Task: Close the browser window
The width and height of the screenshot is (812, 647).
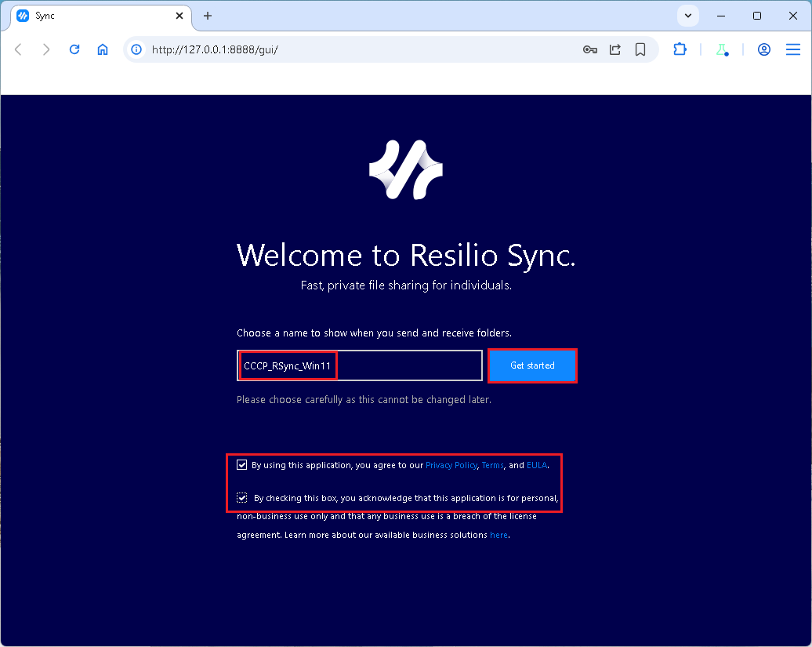Action: [793, 16]
